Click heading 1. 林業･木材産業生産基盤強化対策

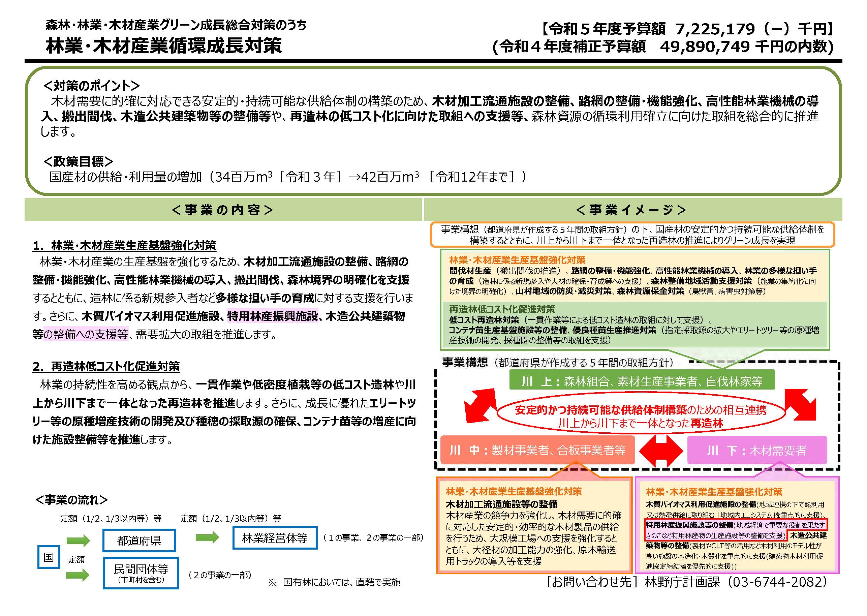tap(124, 245)
